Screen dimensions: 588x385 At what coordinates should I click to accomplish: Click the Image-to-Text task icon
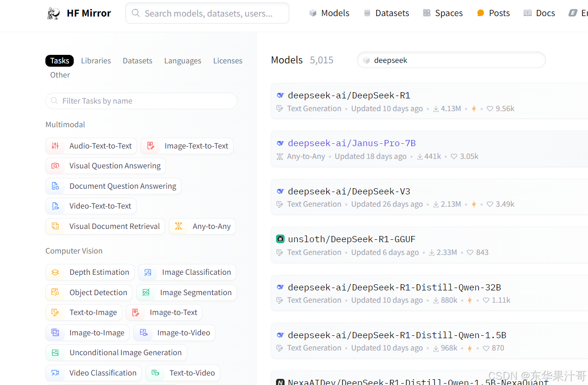136,312
